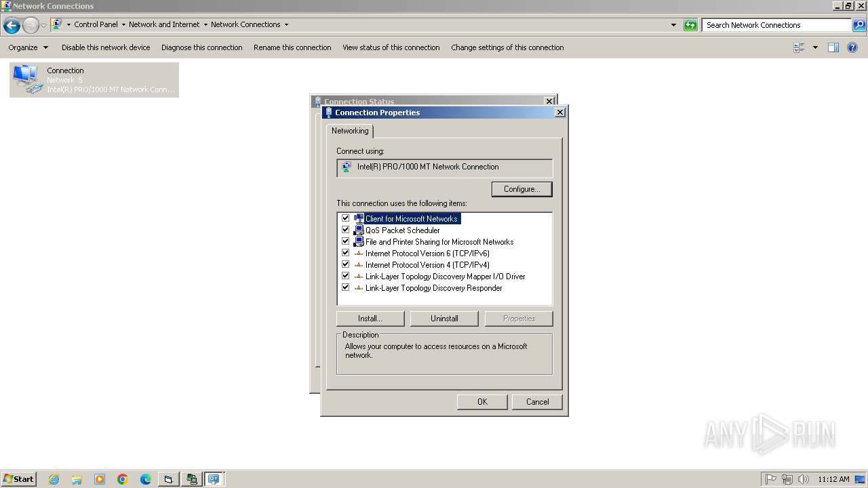Click the Change your view icon
Image resolution: width=868 pixels, height=488 pixels.
click(x=799, y=47)
